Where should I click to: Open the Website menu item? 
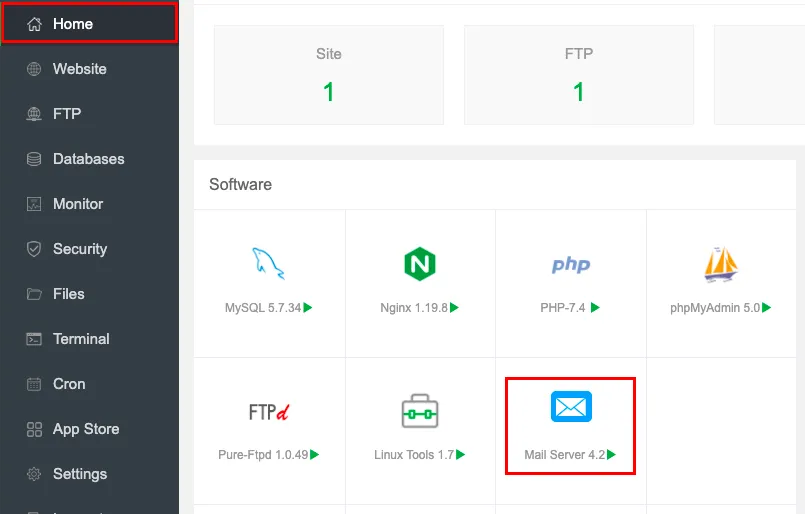point(79,69)
